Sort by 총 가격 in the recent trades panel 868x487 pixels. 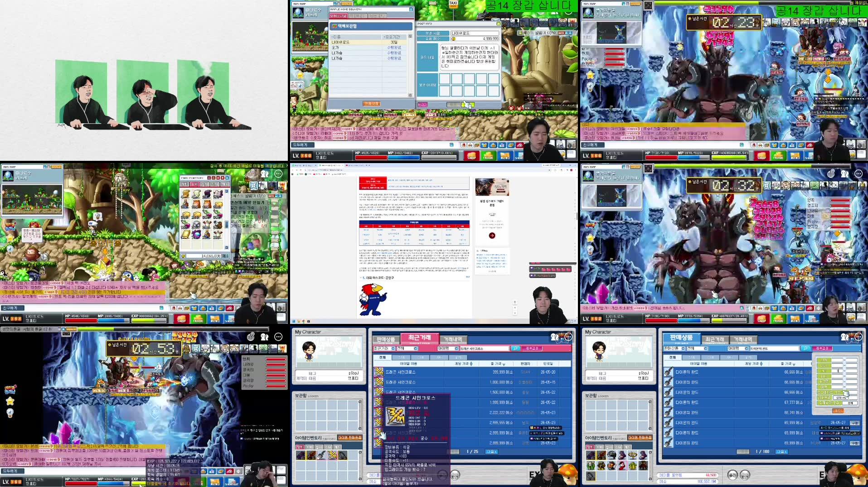click(x=498, y=364)
